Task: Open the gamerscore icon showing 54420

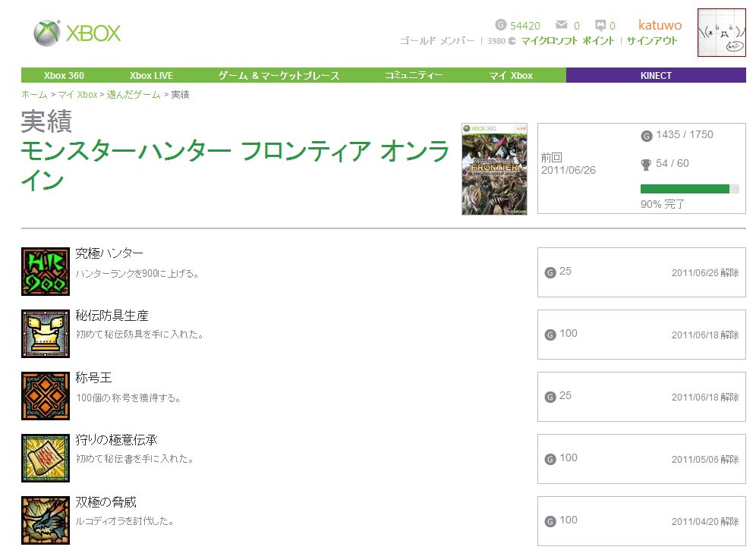Action: [x=501, y=24]
